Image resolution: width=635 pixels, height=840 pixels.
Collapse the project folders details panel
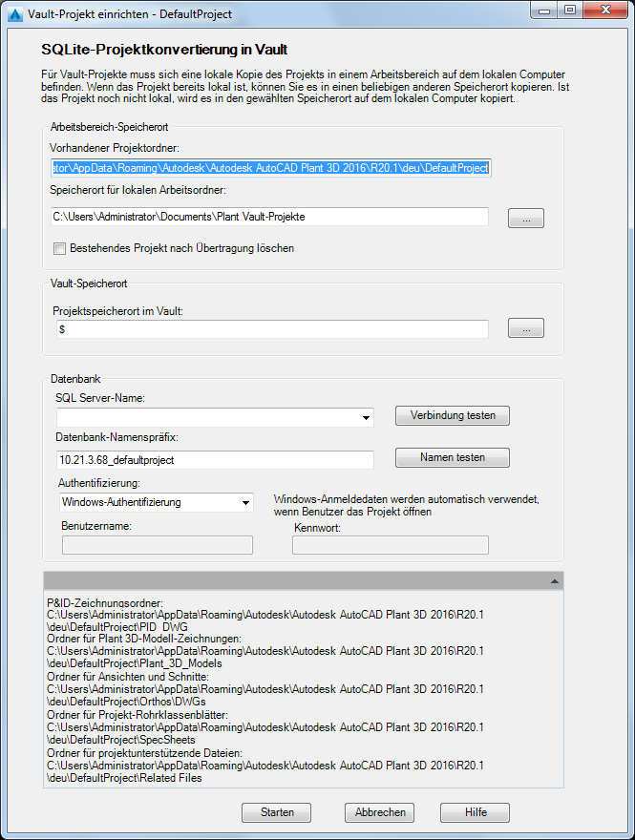click(x=555, y=581)
